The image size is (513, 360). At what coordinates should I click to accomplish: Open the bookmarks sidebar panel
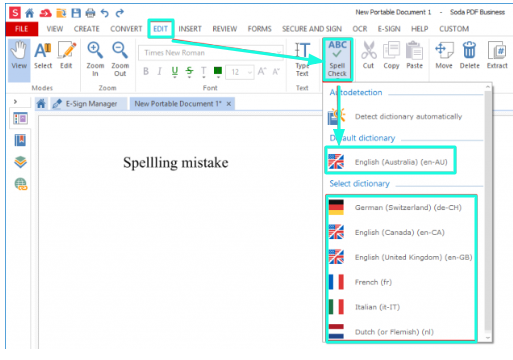(x=20, y=140)
